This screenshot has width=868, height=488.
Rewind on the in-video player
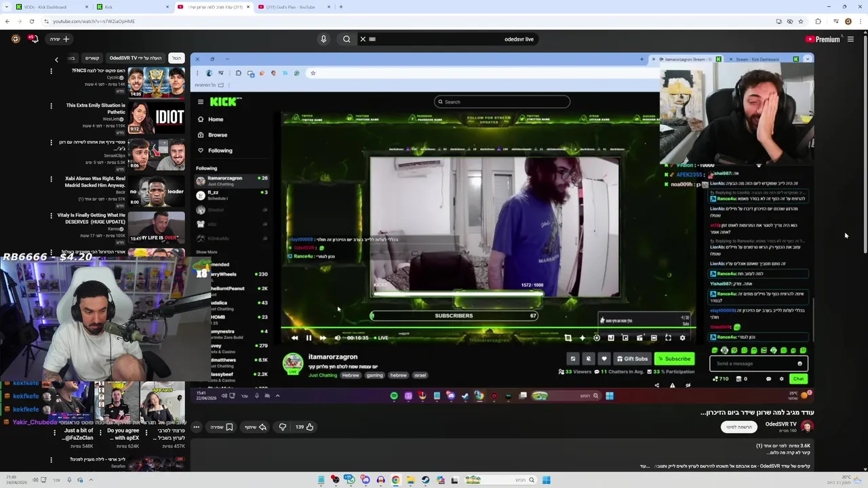pos(294,338)
